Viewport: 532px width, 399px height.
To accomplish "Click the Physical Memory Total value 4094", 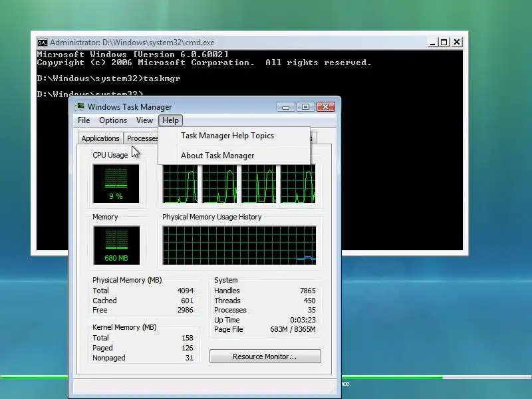I will 186,291.
